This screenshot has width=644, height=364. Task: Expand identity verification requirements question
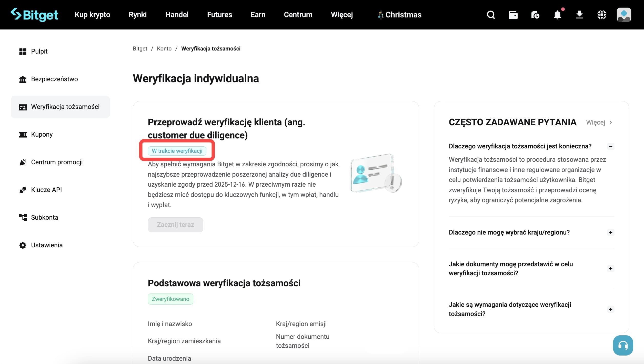[x=611, y=309]
